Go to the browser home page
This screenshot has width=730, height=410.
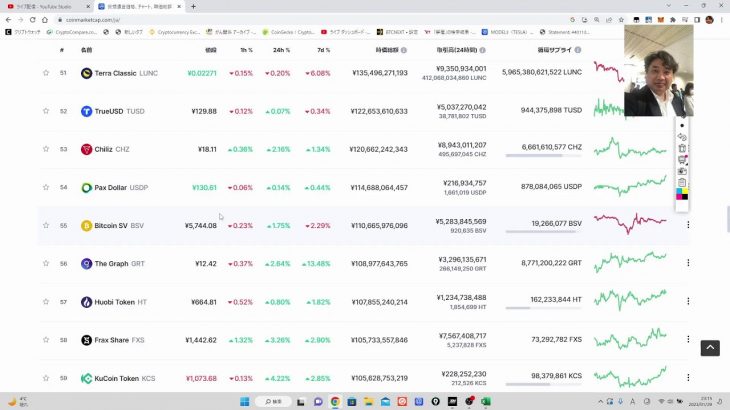(45, 20)
